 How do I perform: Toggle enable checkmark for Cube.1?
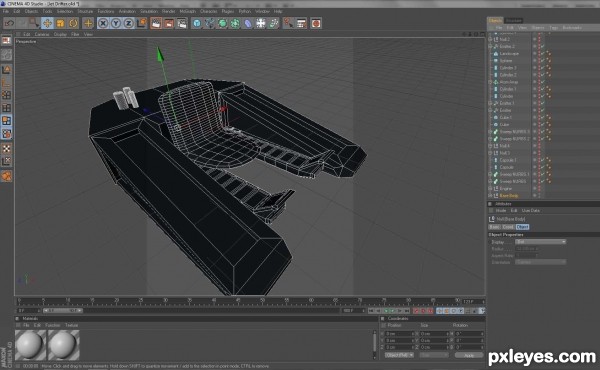pyautogui.click(x=542, y=117)
